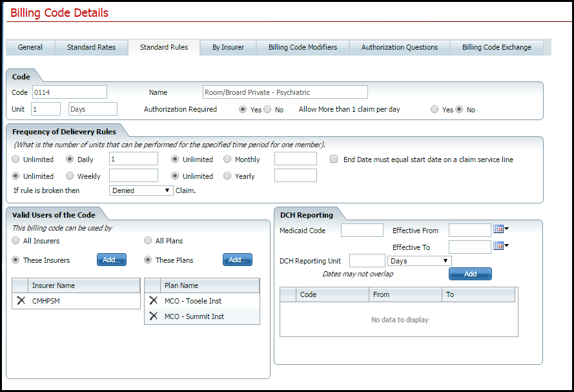The image size is (574, 392).
Task: Click the Medicaid Code input field
Action: [362, 231]
